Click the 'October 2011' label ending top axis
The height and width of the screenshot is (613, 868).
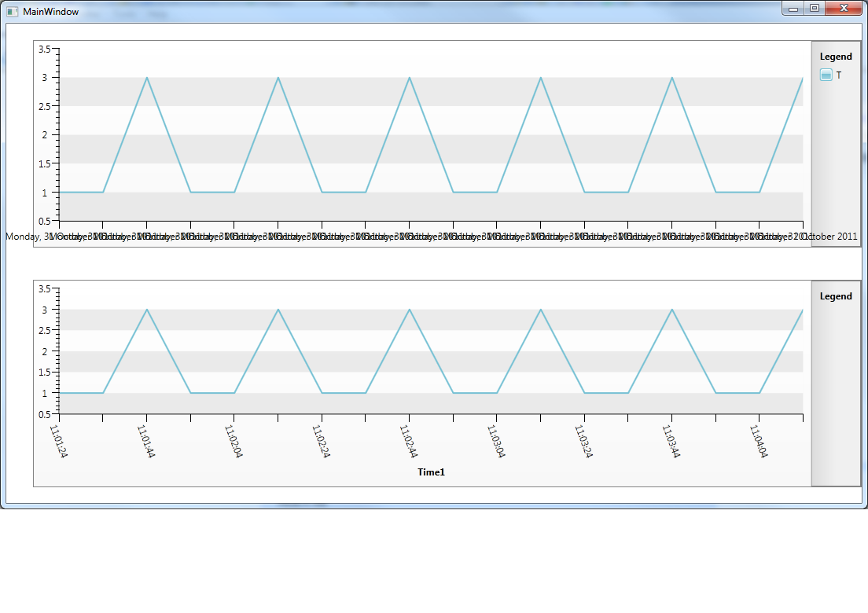pos(829,237)
